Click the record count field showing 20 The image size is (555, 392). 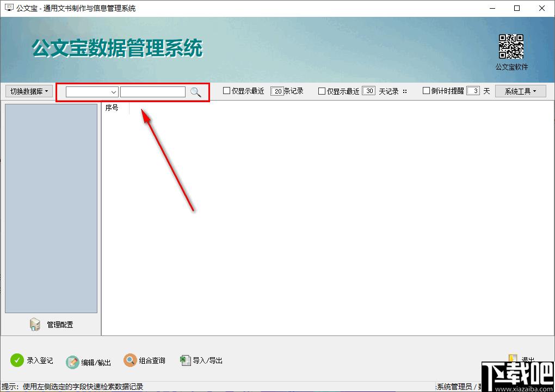[277, 91]
